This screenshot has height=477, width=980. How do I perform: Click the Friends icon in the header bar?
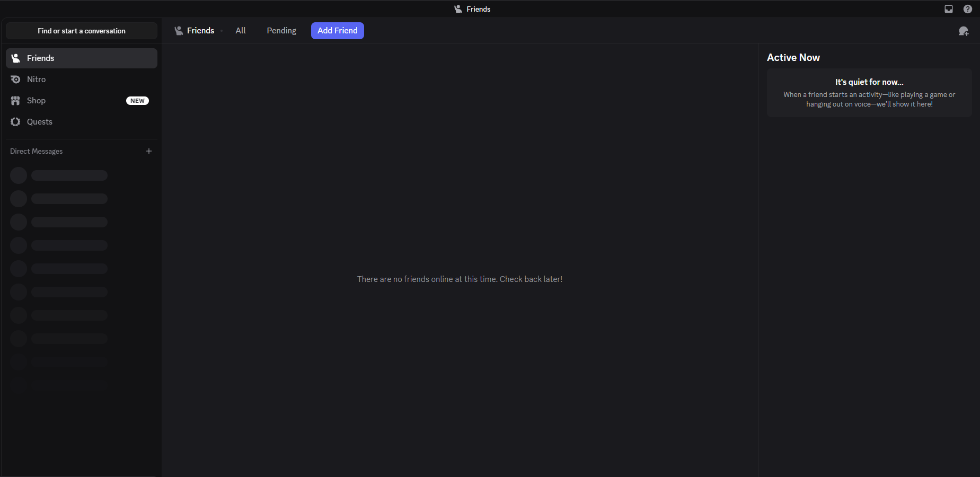(x=457, y=8)
